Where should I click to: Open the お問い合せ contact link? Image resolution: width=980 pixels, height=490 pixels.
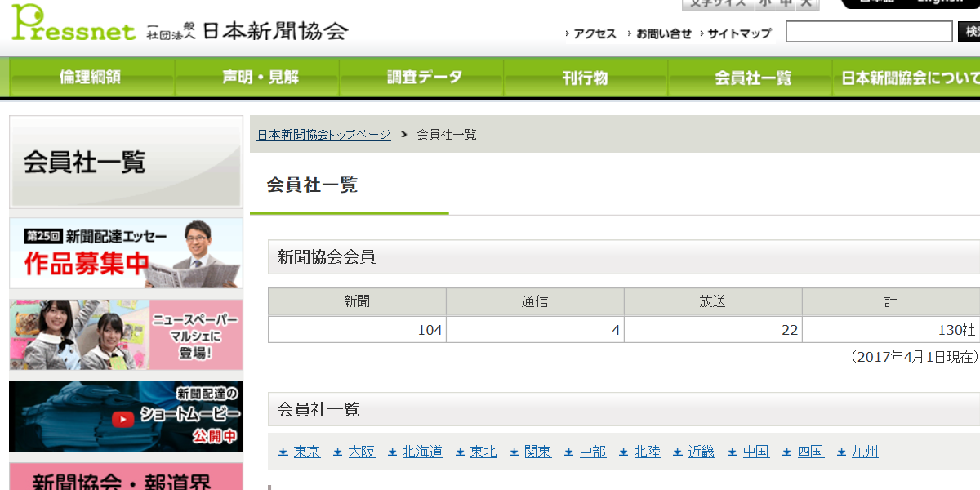pyautogui.click(x=663, y=33)
